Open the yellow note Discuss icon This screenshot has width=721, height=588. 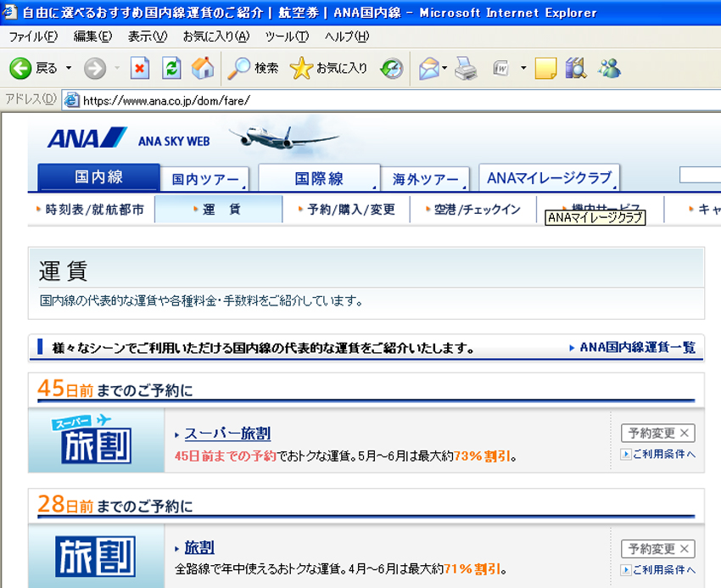(545, 69)
